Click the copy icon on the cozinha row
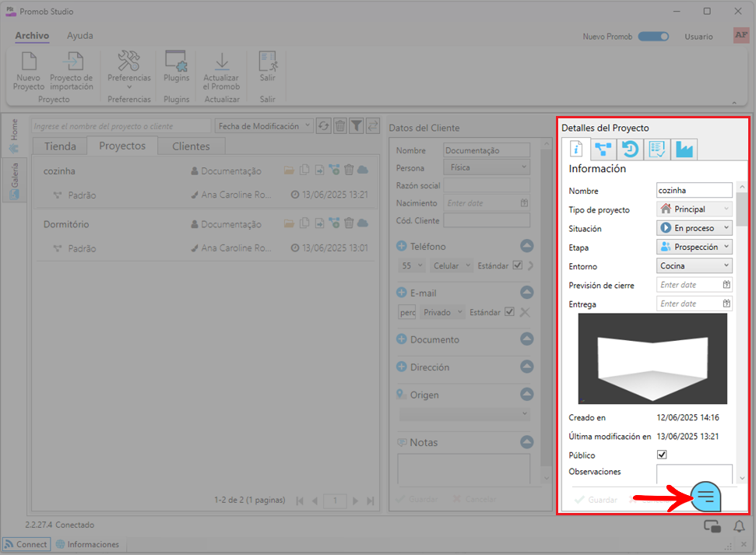Image resolution: width=756 pixels, height=555 pixels. click(304, 170)
